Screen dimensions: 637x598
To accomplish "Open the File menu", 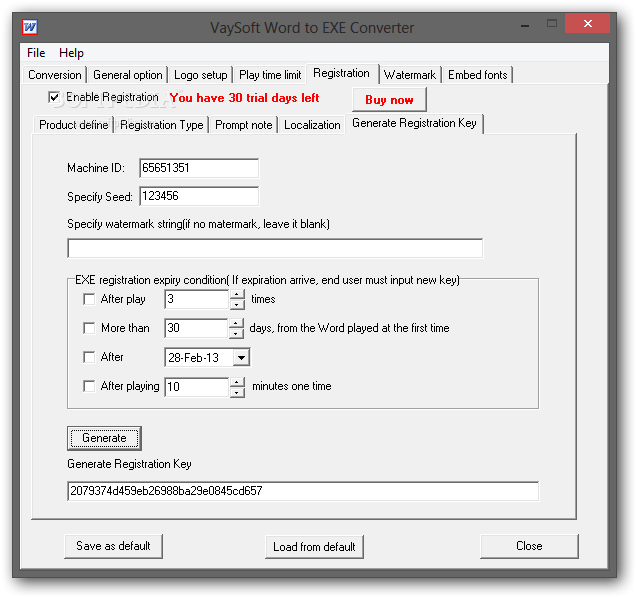I will [36, 53].
